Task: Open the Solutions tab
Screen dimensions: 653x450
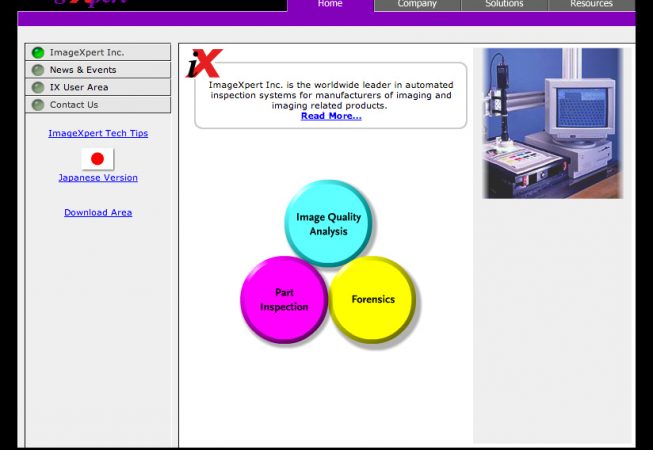Action: [504, 5]
